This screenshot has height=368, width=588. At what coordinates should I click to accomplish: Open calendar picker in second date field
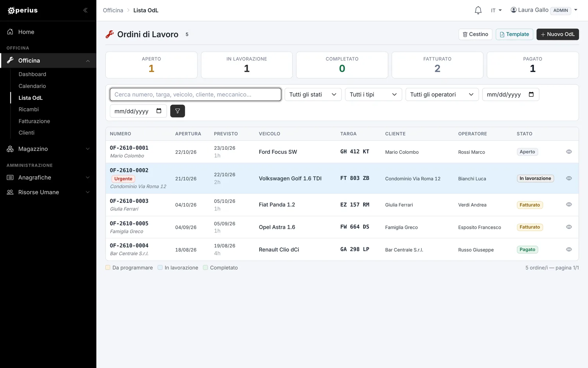159,111
